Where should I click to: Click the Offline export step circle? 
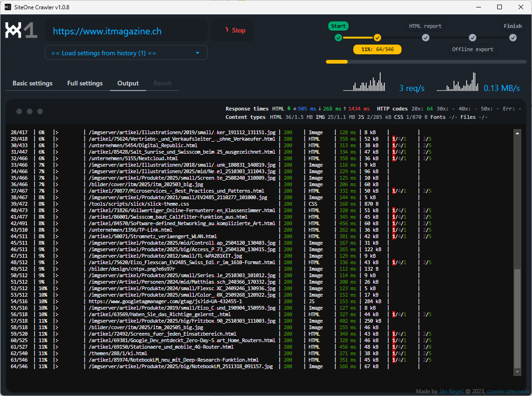(x=472, y=38)
